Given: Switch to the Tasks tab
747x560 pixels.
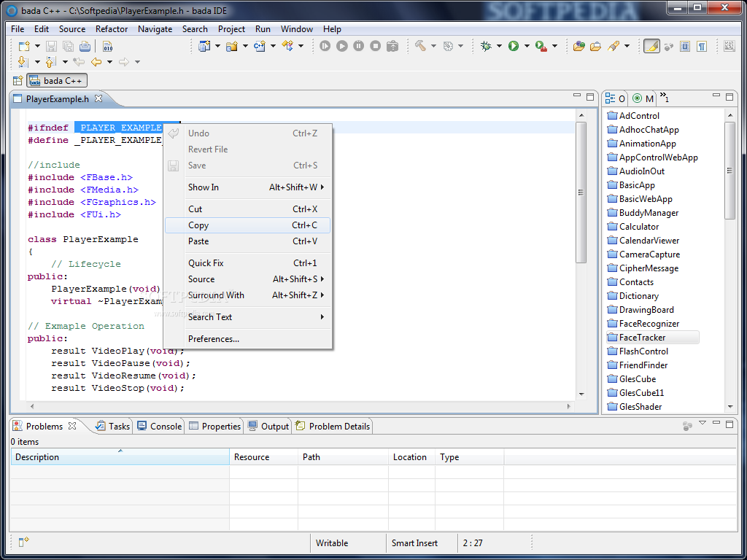Looking at the screenshot, I should coord(113,426).
